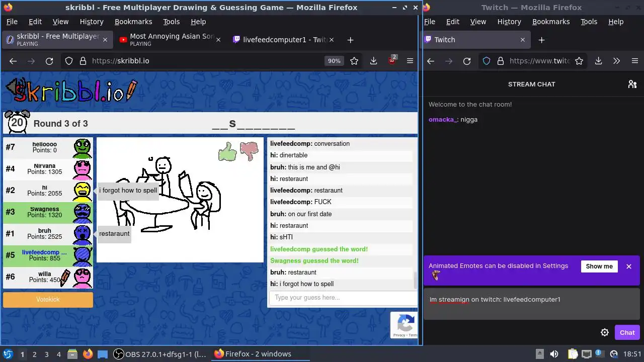
Task: Bookmark the Twitch page with the star icon
Action: click(x=579, y=61)
